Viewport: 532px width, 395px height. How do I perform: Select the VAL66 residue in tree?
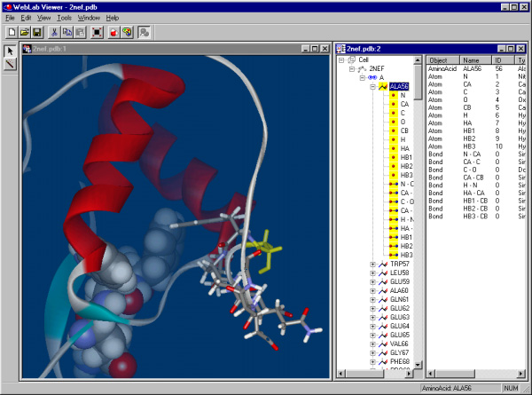point(399,343)
